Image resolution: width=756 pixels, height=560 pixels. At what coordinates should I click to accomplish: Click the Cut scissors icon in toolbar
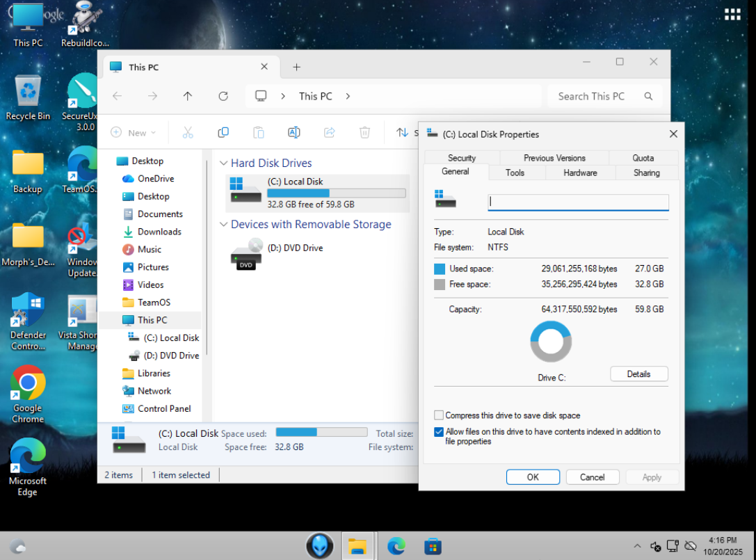[x=188, y=132]
